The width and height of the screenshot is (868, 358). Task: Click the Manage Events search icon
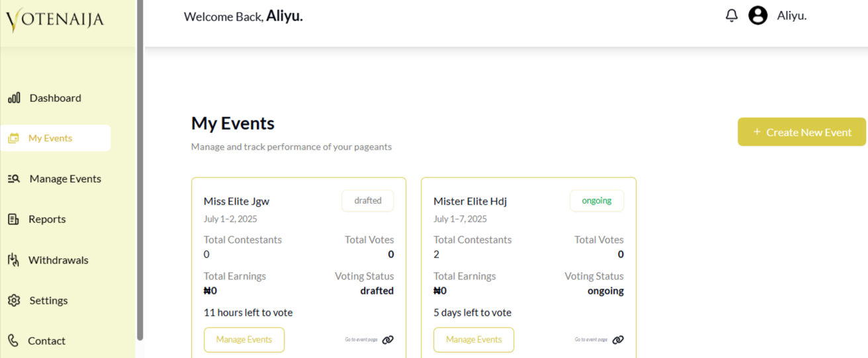[x=14, y=179]
